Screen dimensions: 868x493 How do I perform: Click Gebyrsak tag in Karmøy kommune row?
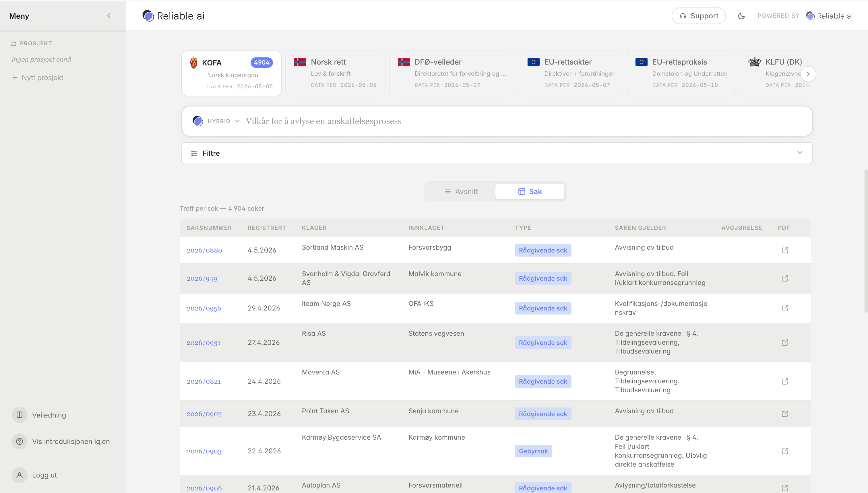tap(533, 451)
